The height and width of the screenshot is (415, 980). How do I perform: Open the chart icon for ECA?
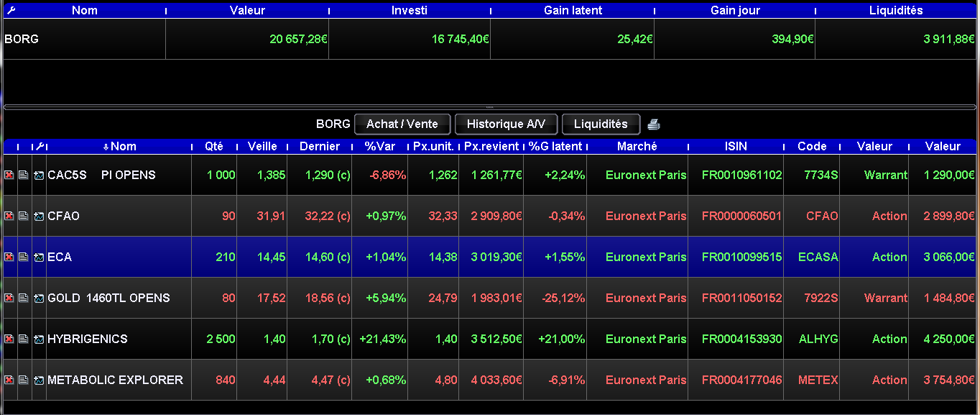pyautogui.click(x=39, y=257)
